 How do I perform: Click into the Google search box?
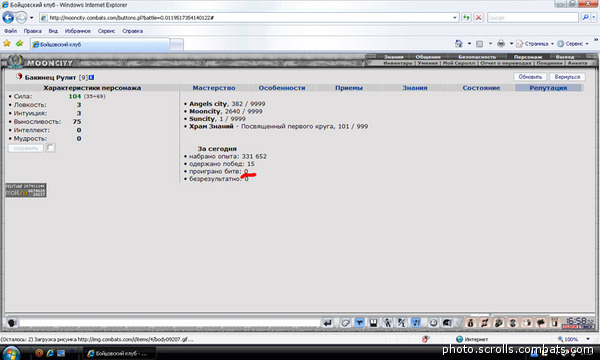tap(533, 18)
